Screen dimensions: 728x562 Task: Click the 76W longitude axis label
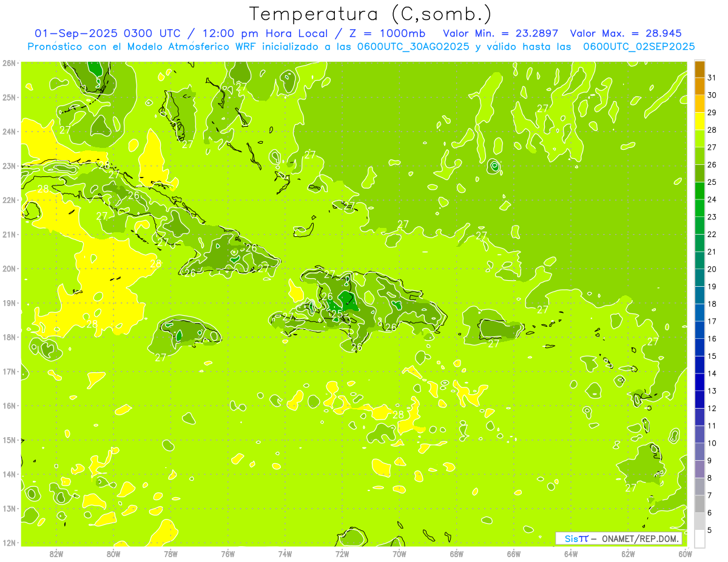tap(227, 554)
